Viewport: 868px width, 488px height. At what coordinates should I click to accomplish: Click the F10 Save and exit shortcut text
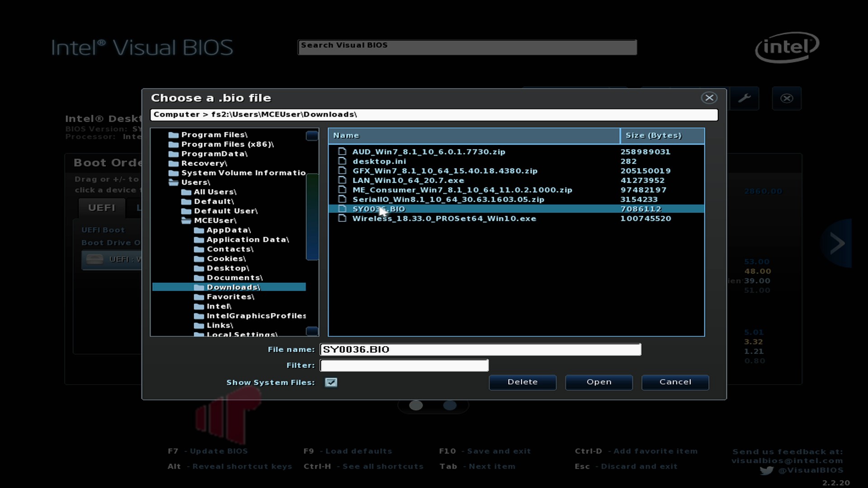485,451
